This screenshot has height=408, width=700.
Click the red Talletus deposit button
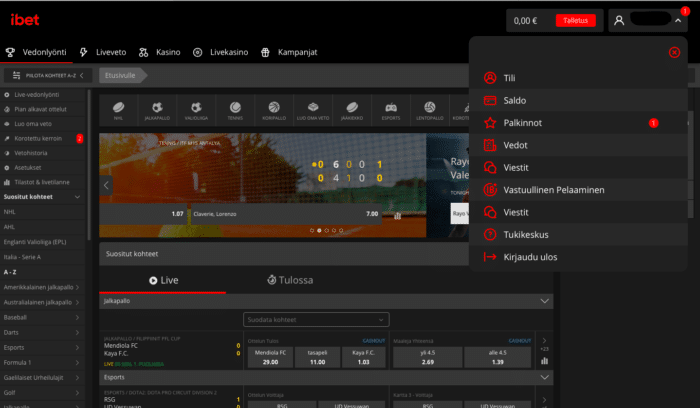575,21
